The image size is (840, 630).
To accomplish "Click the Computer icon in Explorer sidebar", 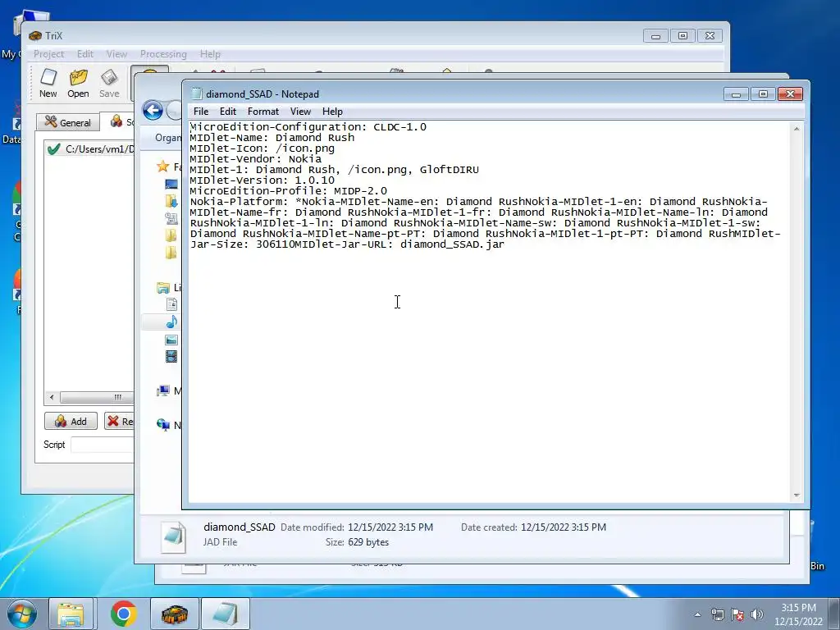I will pos(163,390).
